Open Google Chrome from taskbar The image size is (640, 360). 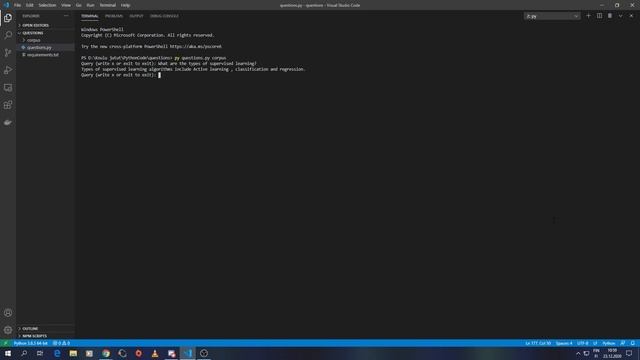[x=106, y=353]
